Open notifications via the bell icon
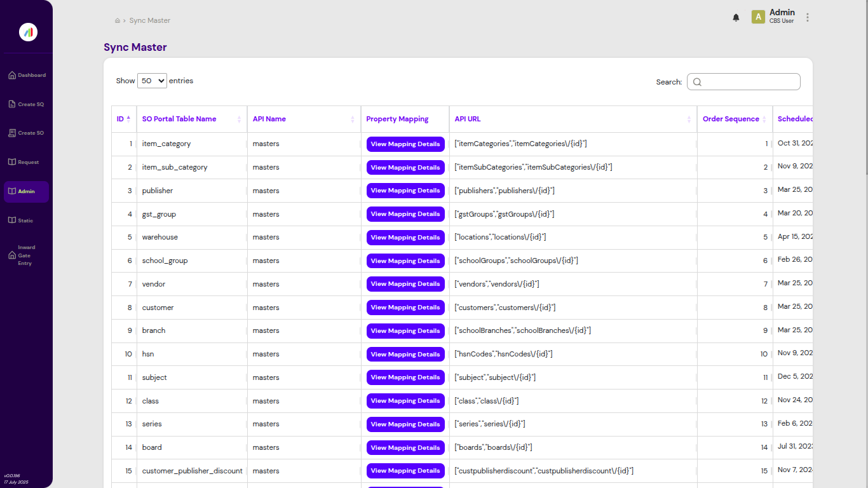Image resolution: width=868 pixels, height=488 pixels. [x=736, y=17]
